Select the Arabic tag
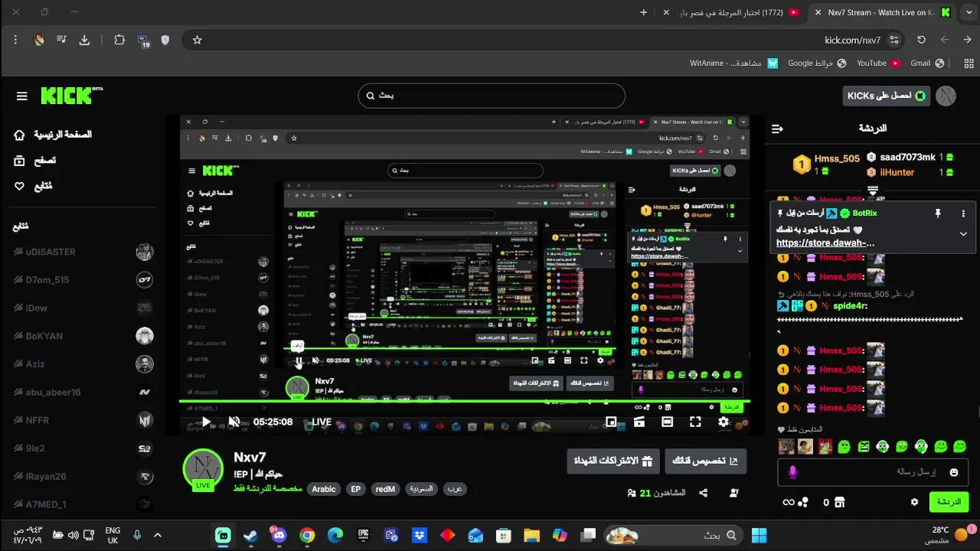Screen dimensions: 980x551 [324, 489]
